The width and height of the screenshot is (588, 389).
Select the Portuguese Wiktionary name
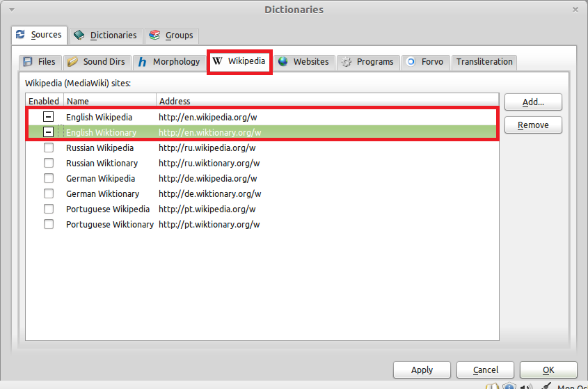point(110,225)
